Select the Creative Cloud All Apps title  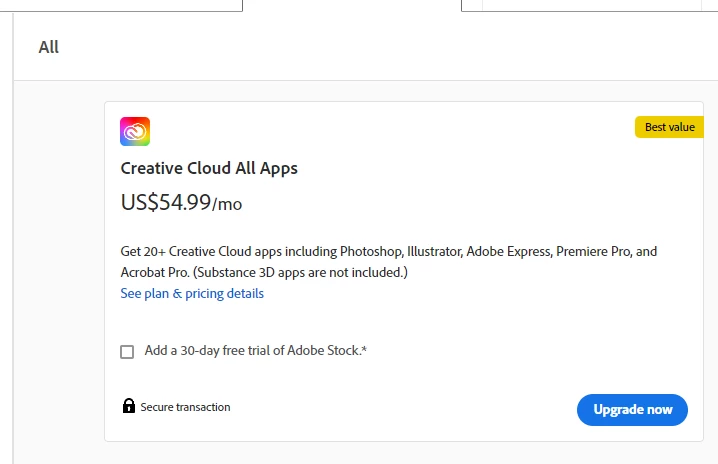point(209,168)
